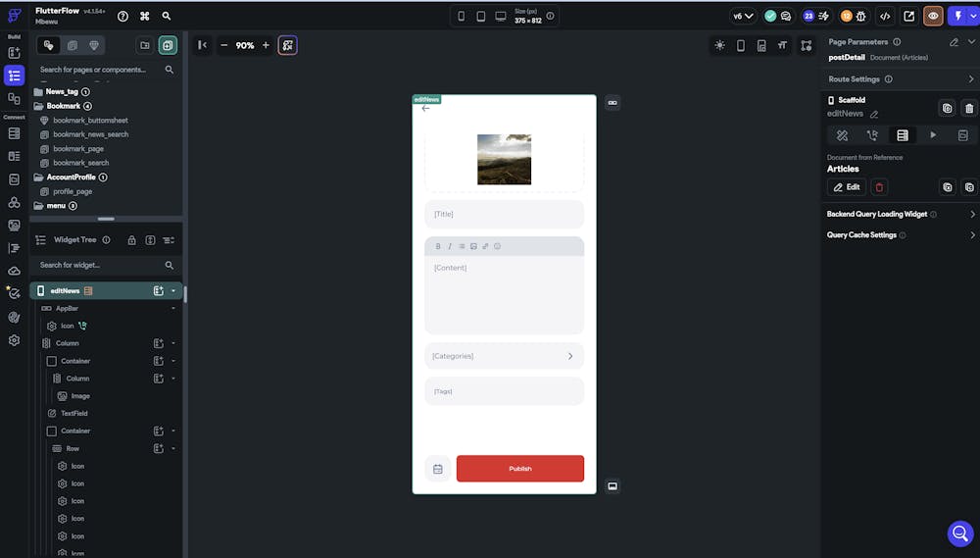Expand Query Cache Settings section

click(972, 235)
